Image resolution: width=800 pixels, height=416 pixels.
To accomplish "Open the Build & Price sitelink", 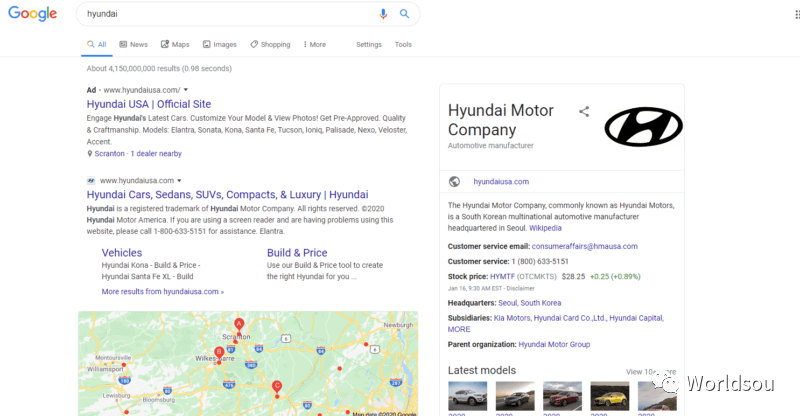I will (x=297, y=253).
